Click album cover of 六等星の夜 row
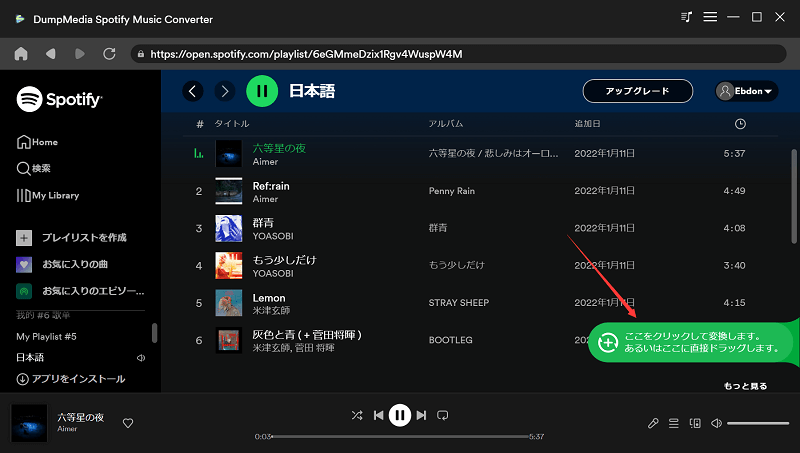Image resolution: width=800 pixels, height=453 pixels. [229, 154]
